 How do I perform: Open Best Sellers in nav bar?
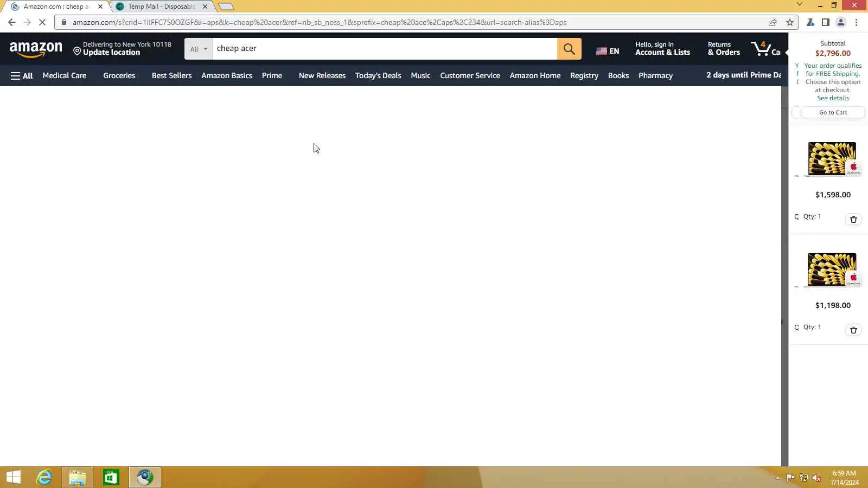[x=171, y=75]
